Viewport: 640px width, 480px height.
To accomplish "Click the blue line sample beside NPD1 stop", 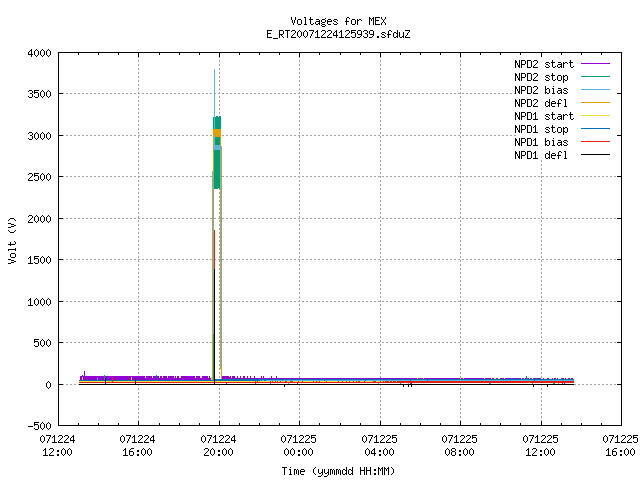I will [x=595, y=129].
